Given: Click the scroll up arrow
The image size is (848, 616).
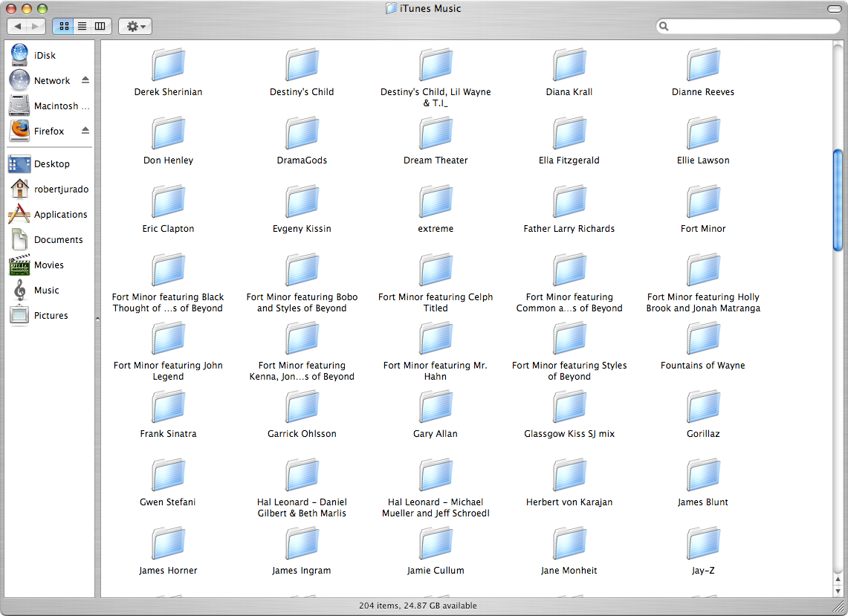Looking at the screenshot, I should pyautogui.click(x=838, y=580).
